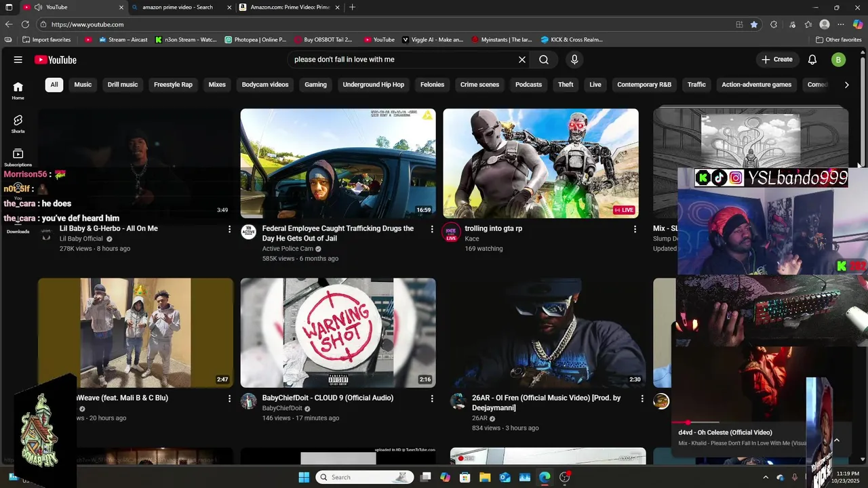Open the Federal Employee bodycam thumbnail
Screen dimensions: 868x488
point(338,163)
